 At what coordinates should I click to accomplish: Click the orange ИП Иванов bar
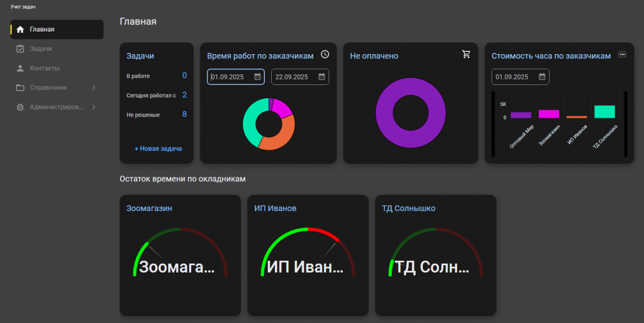tap(577, 117)
